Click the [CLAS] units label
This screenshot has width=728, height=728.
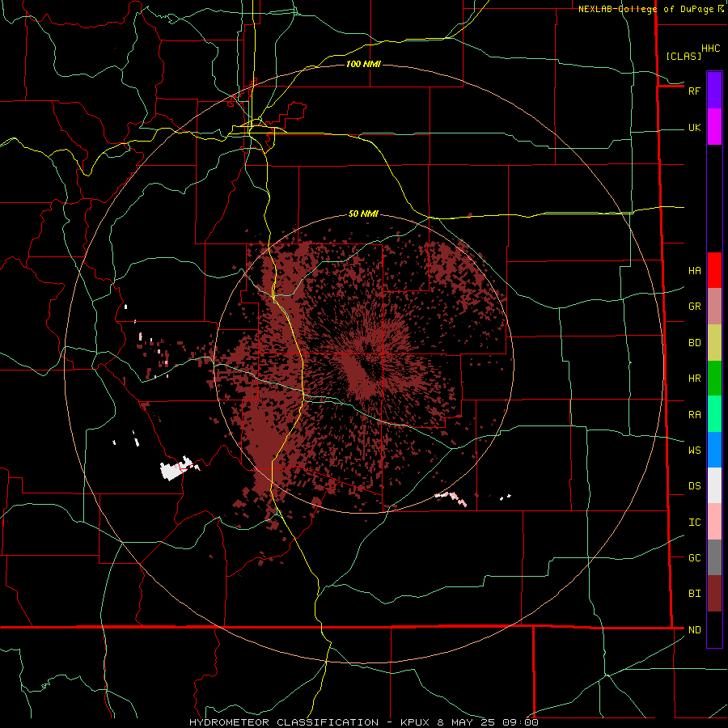684,56
